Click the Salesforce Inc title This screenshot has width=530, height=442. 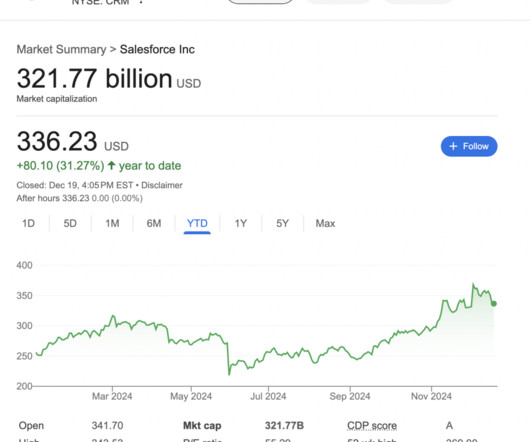(x=157, y=49)
